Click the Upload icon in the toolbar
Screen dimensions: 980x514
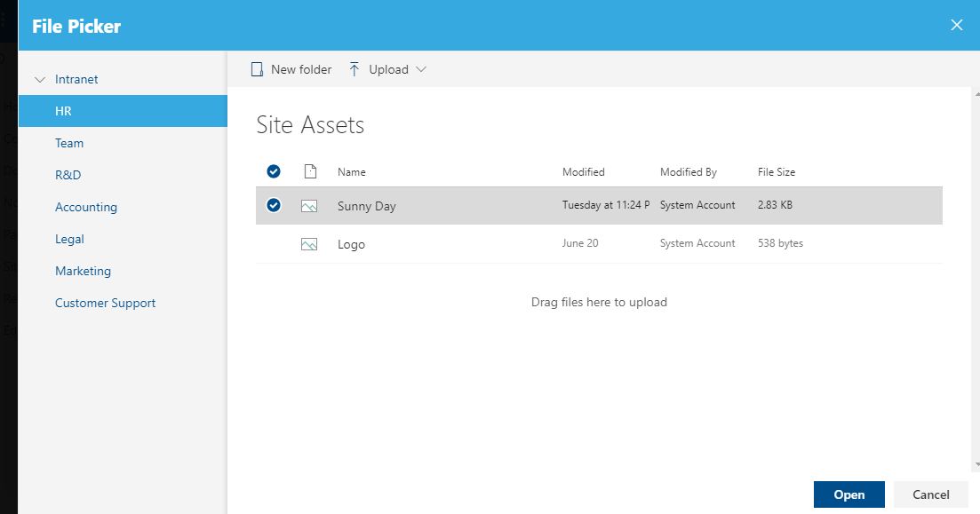354,68
